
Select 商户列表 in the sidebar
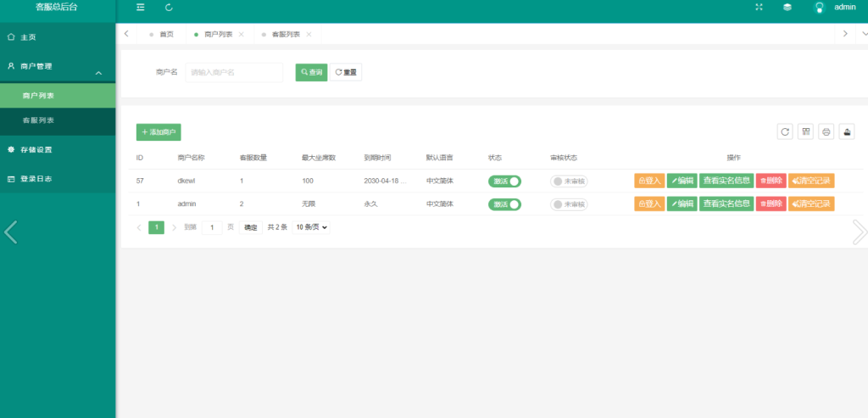tap(58, 96)
